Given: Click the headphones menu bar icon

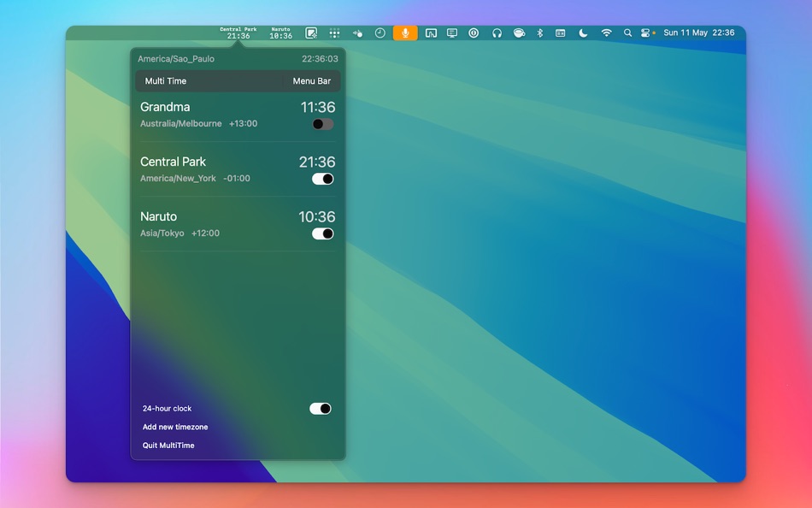Looking at the screenshot, I should click(497, 33).
